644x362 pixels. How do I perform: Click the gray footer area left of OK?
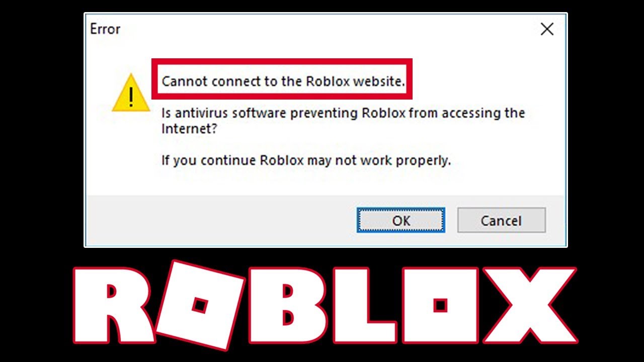coord(221,220)
